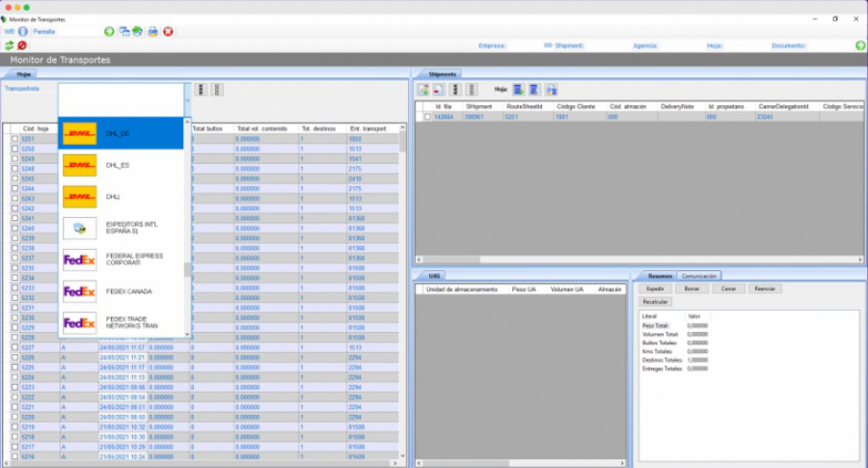Select FEDEX TRADE NETWORKS TRAN option

pyautogui.click(x=121, y=323)
